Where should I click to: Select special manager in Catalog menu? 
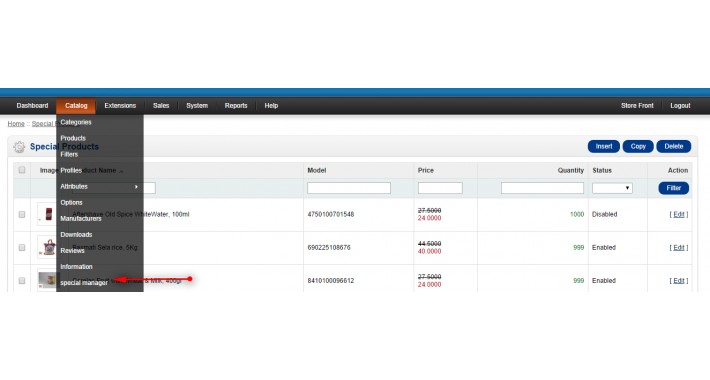84,283
